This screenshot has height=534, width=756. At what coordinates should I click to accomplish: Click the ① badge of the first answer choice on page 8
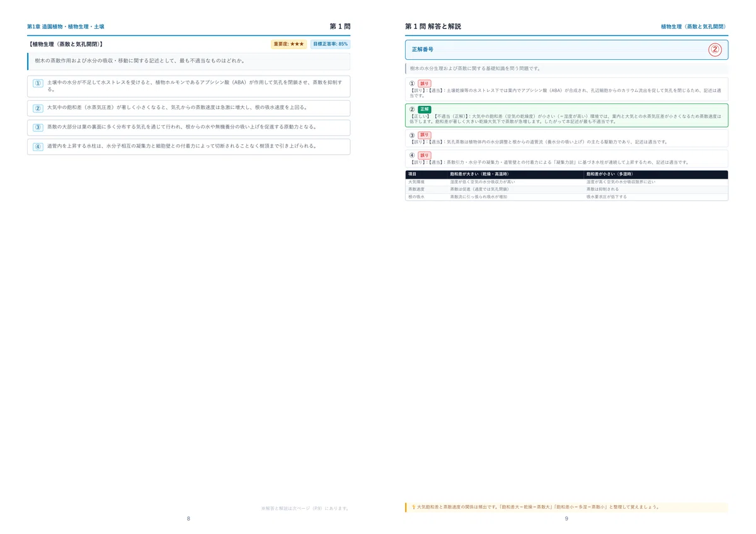(38, 83)
